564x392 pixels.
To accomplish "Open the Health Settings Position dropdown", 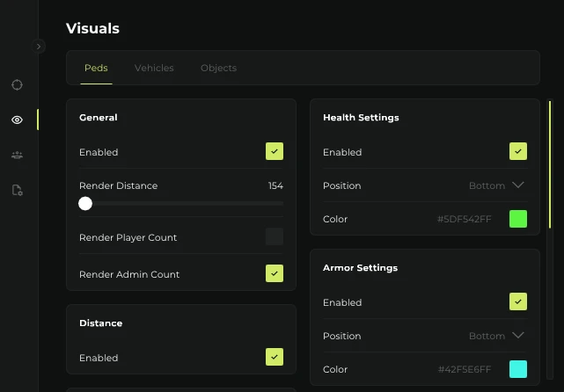I will coord(497,185).
